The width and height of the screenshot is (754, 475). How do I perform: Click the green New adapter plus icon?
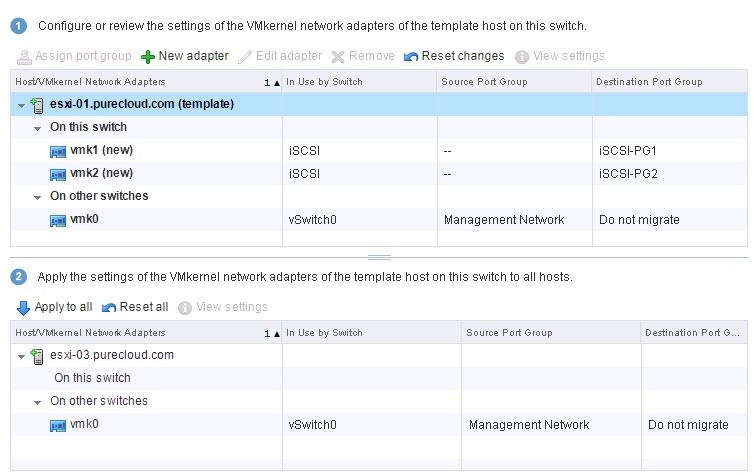tap(148, 57)
